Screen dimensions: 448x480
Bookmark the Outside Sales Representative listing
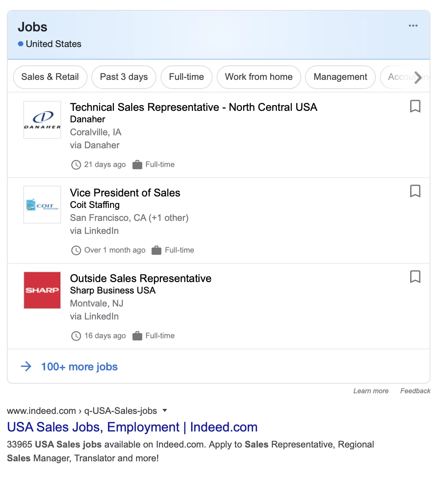coord(415,277)
